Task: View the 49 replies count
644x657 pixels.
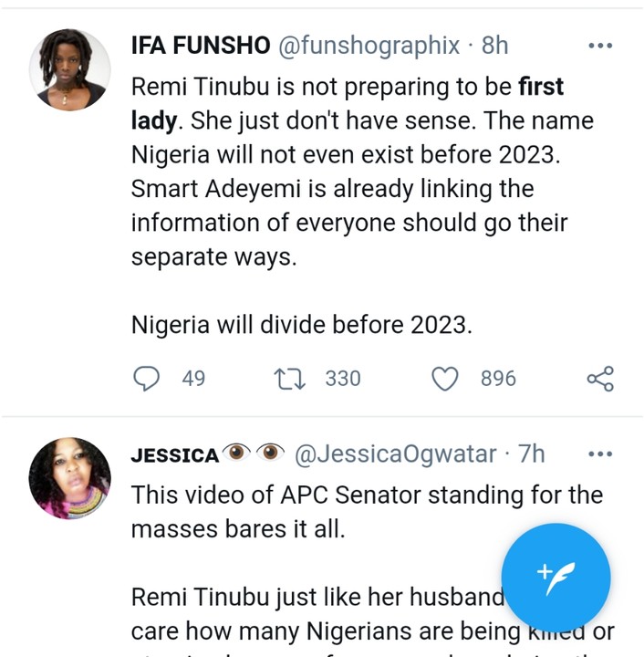Action: (x=193, y=378)
